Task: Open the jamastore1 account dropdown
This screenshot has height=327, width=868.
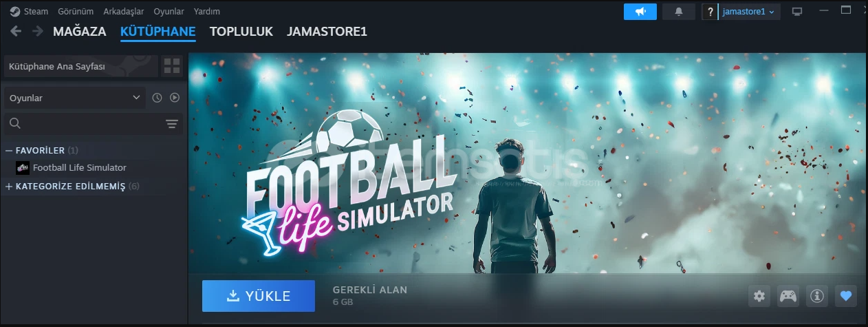Action: pyautogui.click(x=748, y=12)
